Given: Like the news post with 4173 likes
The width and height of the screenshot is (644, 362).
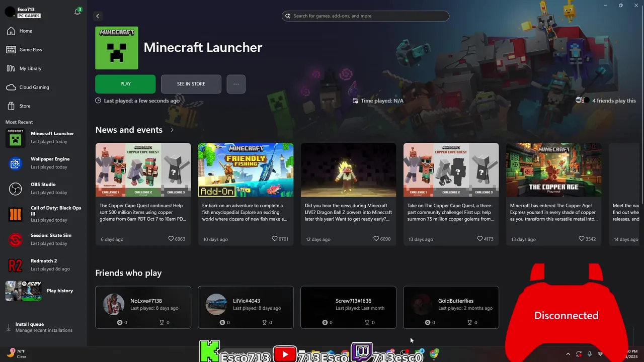Looking at the screenshot, I should coord(479,239).
